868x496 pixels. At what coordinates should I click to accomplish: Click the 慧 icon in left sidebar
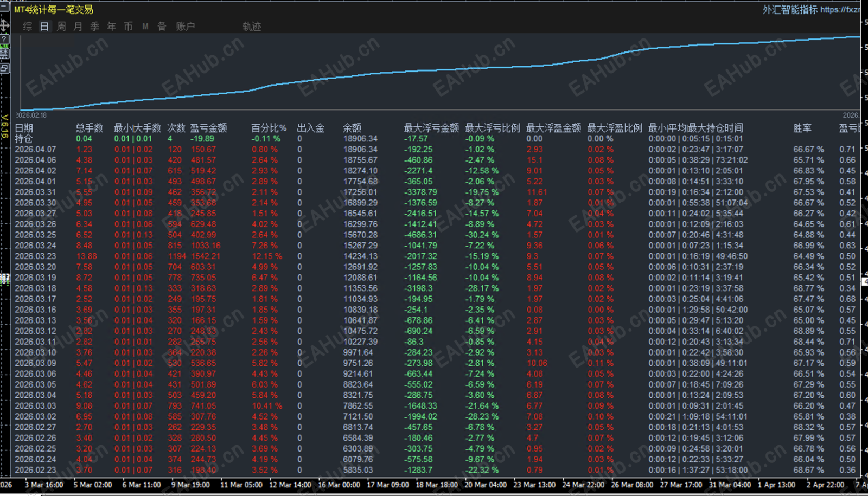pyautogui.click(x=4, y=53)
